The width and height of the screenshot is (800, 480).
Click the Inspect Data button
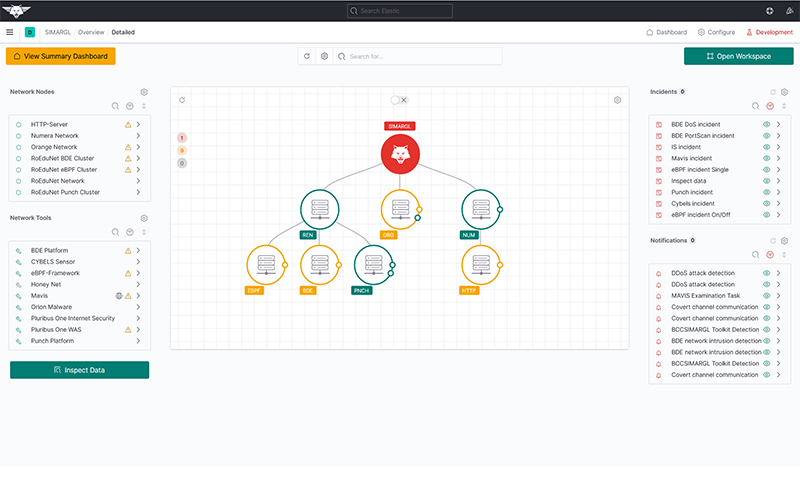[x=80, y=370]
